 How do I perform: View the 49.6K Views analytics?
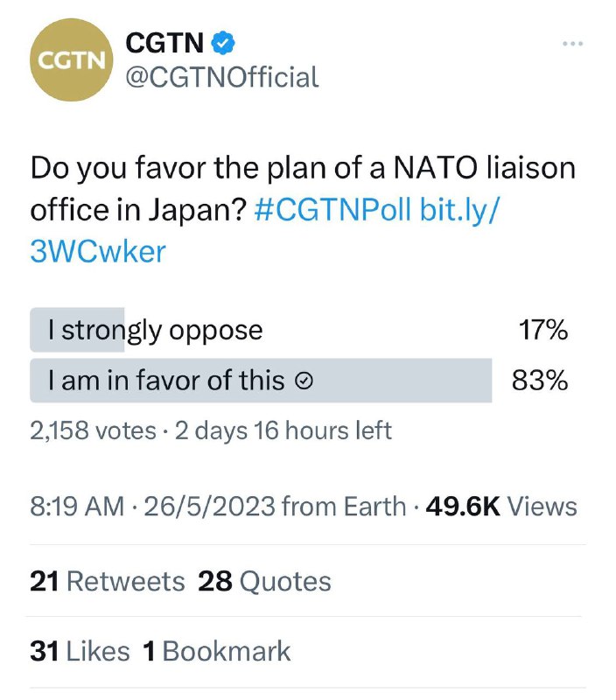[x=500, y=506]
